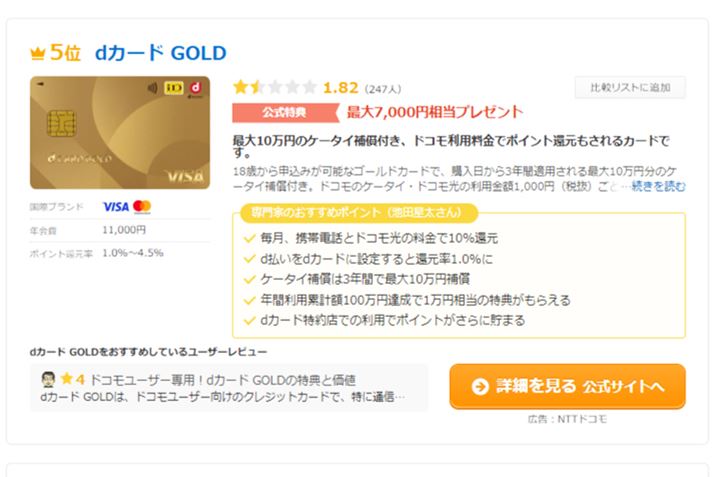Click the arrow icon in orange button
The height and width of the screenshot is (477, 715).
click(x=480, y=387)
